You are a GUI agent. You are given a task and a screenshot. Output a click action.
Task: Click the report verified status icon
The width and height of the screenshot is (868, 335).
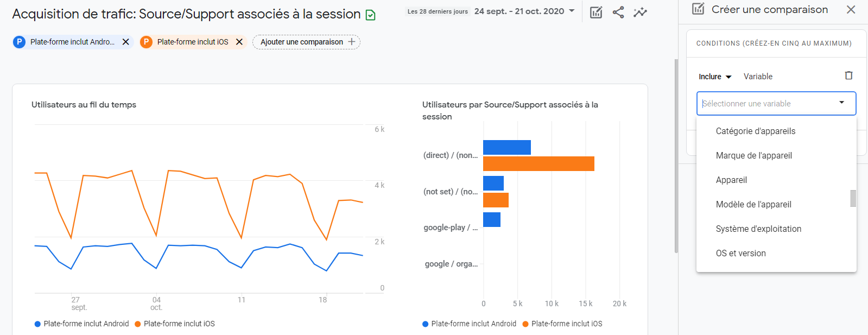pos(371,15)
